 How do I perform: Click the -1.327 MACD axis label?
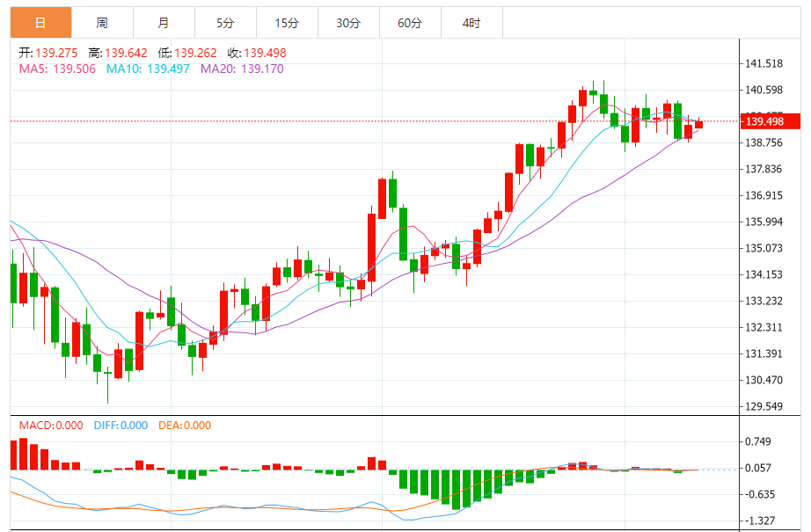point(760,521)
